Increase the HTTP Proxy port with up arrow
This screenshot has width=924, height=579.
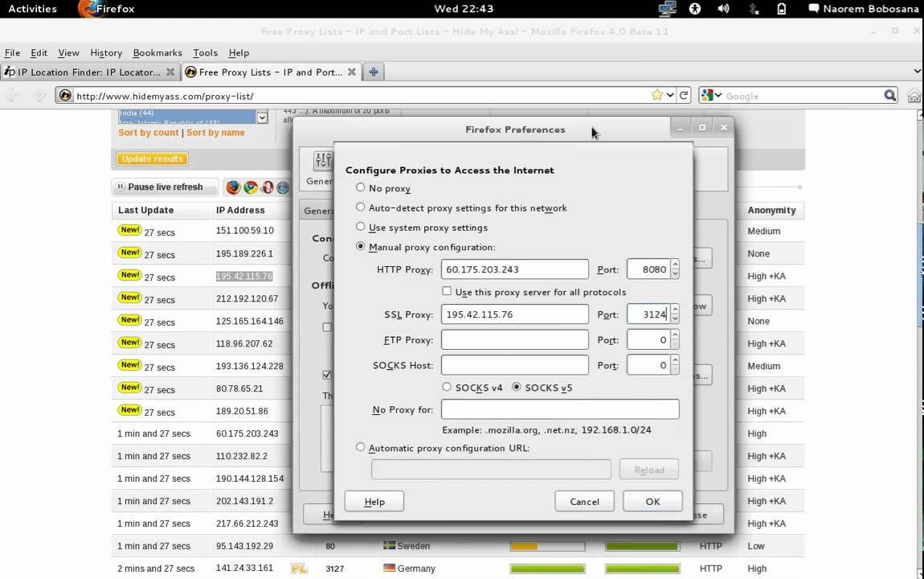pyautogui.click(x=675, y=265)
